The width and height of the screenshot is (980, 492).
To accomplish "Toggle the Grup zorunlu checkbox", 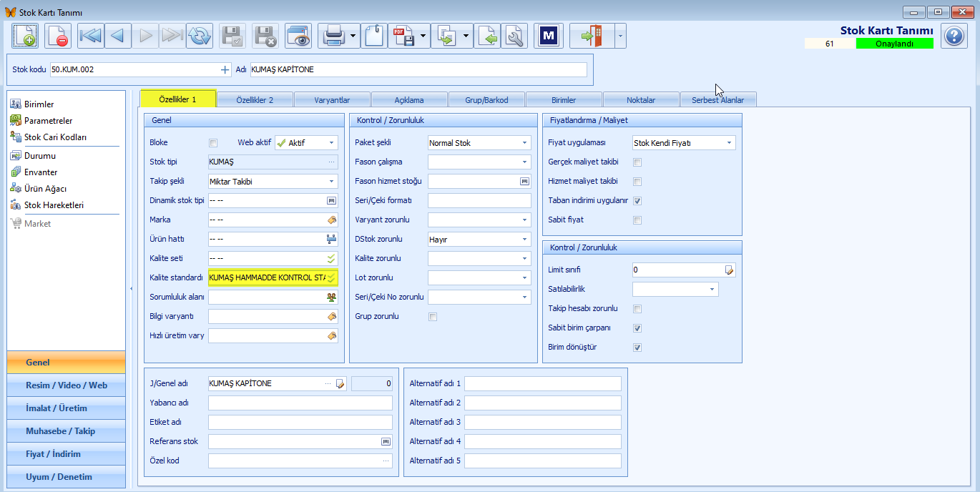I will click(432, 317).
